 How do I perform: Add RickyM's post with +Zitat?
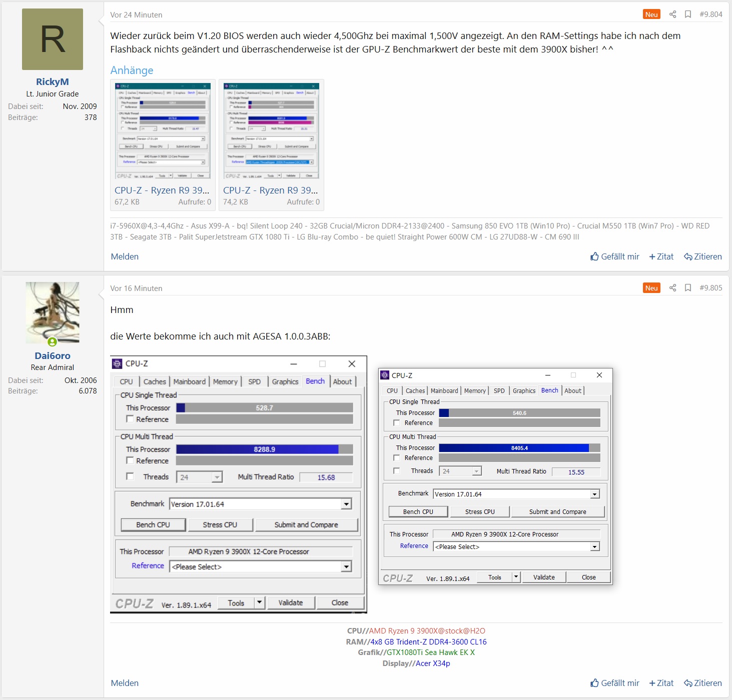click(x=661, y=256)
